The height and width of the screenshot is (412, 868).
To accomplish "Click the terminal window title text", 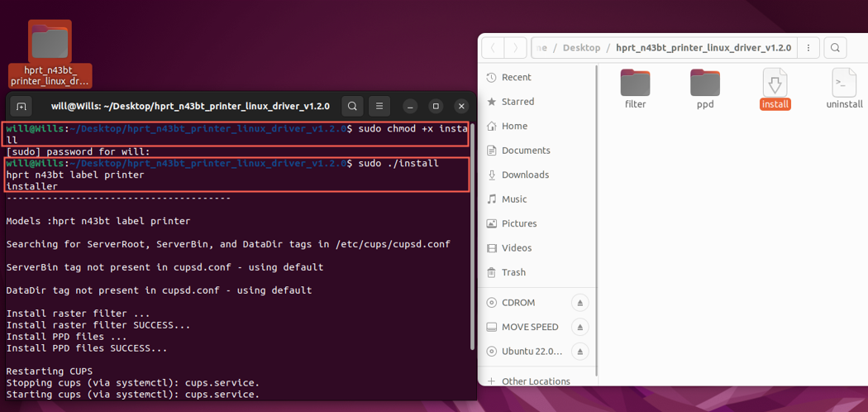I will (190, 106).
